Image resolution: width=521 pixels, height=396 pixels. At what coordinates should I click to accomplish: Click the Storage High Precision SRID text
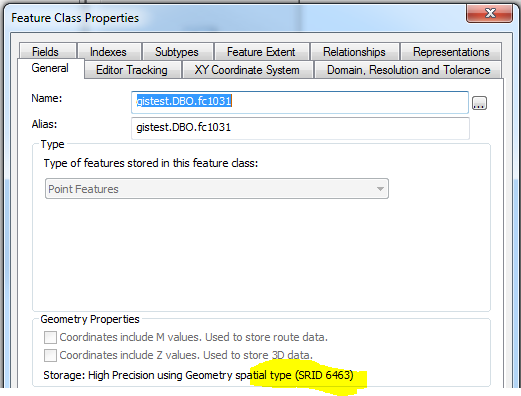[x=198, y=375]
